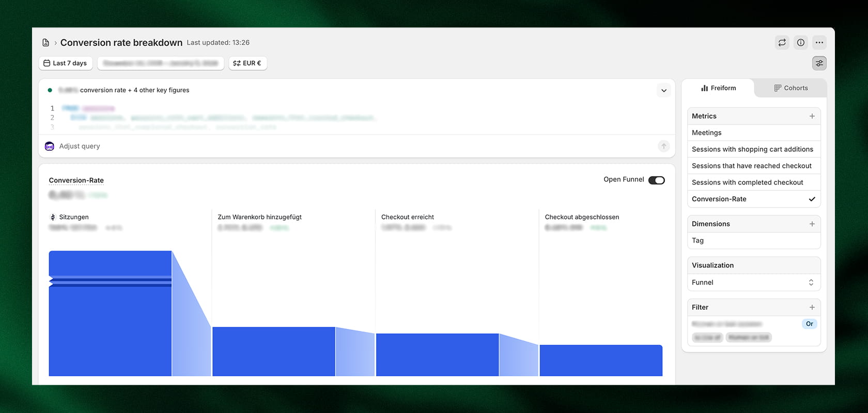Click the report document breadcrumb icon
This screenshot has width=868, height=413.
point(45,43)
